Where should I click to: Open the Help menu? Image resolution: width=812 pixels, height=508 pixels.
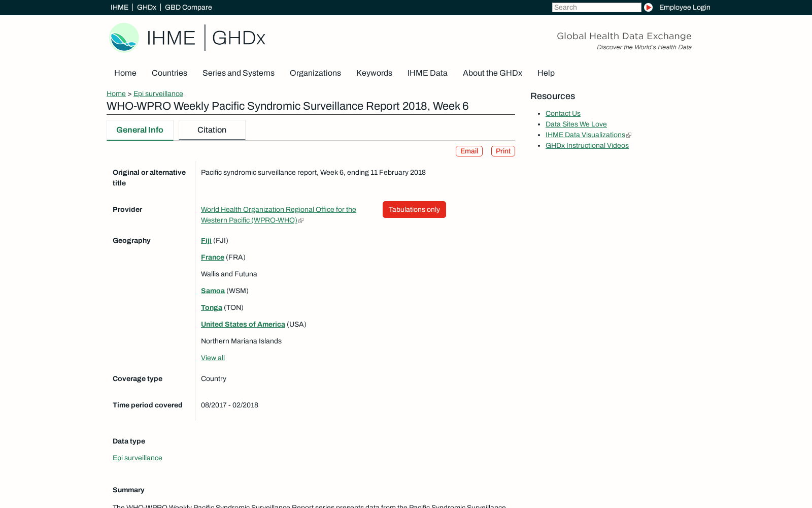click(x=546, y=73)
